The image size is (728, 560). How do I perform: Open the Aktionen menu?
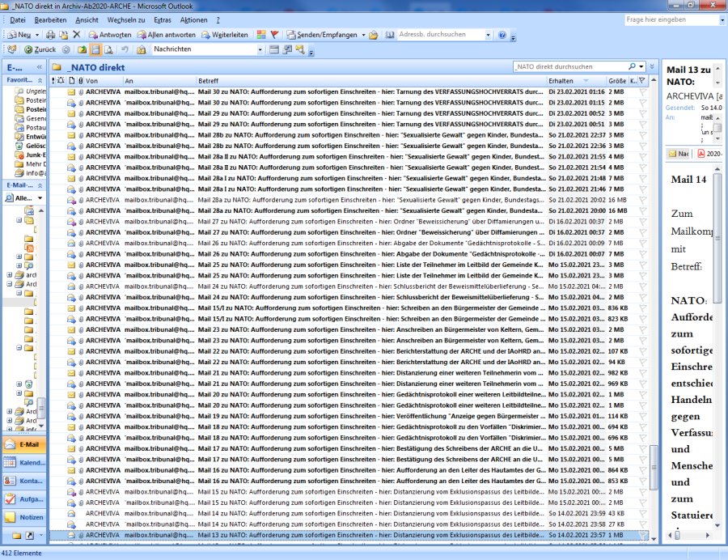(193, 20)
